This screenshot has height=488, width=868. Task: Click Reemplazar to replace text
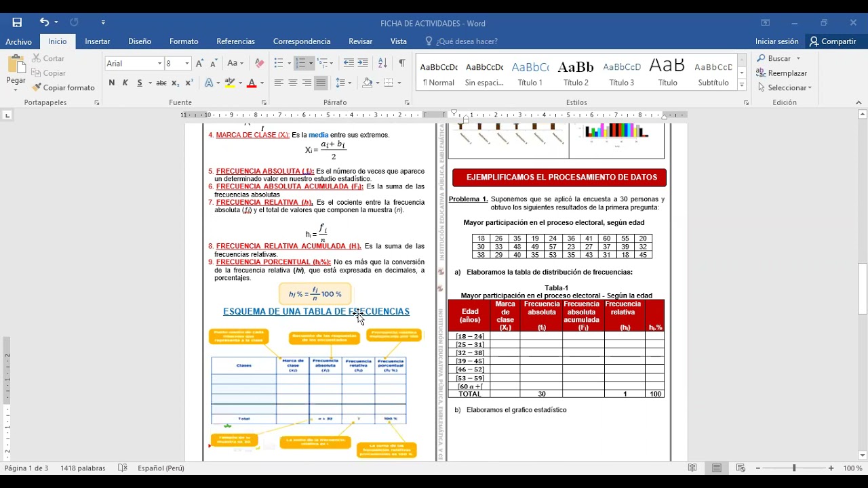click(x=782, y=73)
